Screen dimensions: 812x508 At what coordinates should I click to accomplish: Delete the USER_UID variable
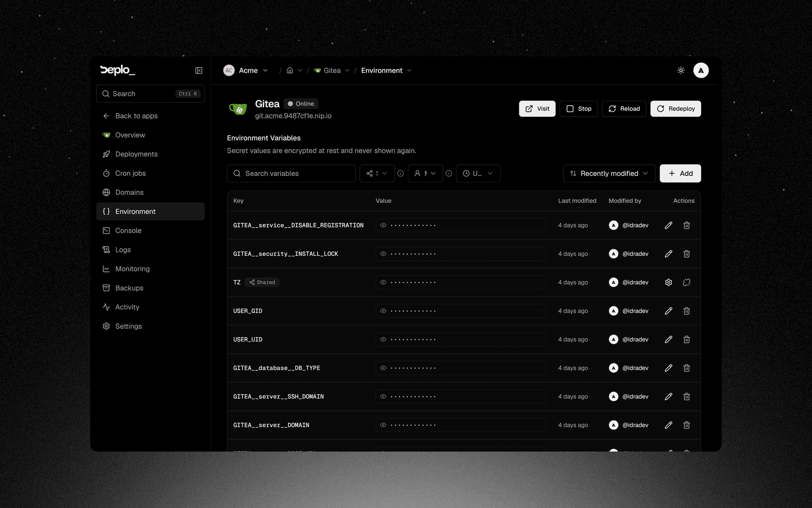pos(687,340)
